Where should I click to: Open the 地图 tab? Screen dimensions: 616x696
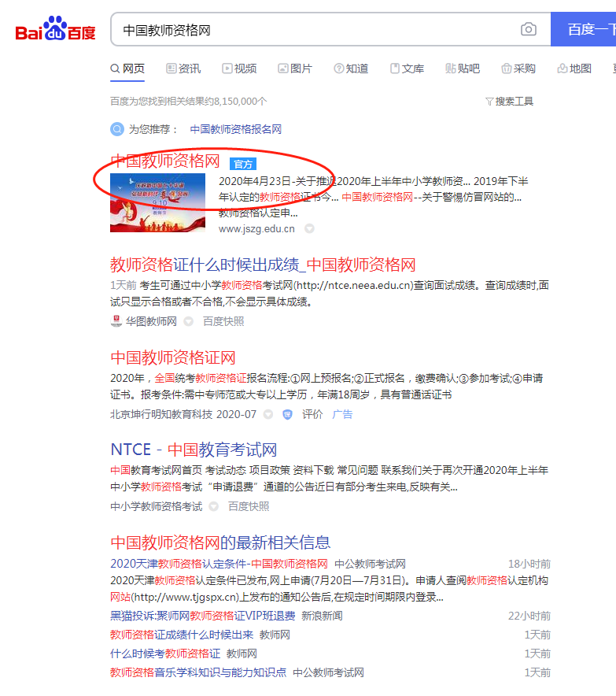[575, 68]
